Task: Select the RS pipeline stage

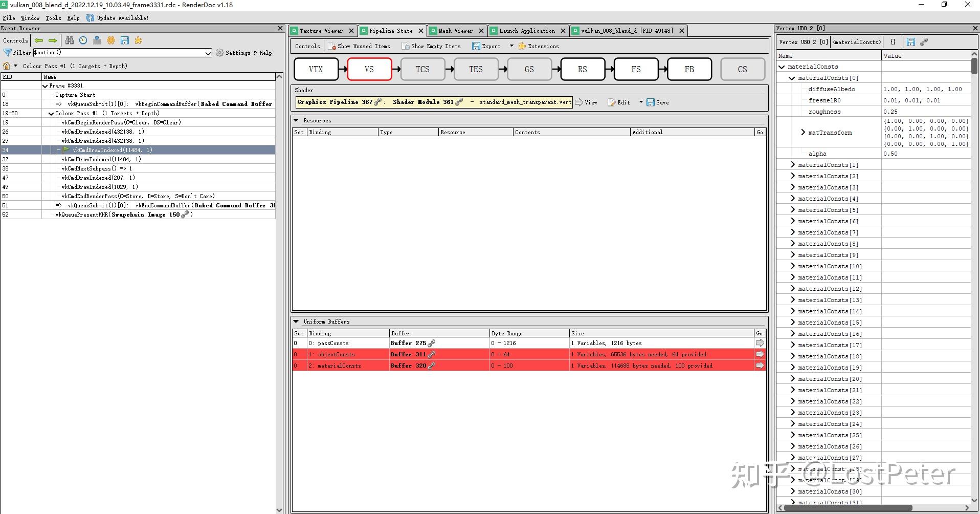Action: (x=583, y=69)
